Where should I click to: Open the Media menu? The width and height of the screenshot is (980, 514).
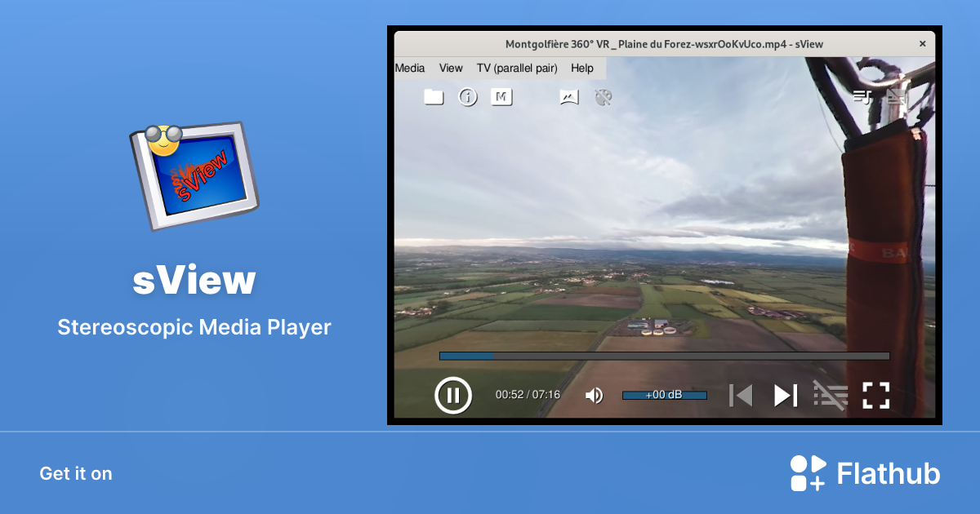411,69
